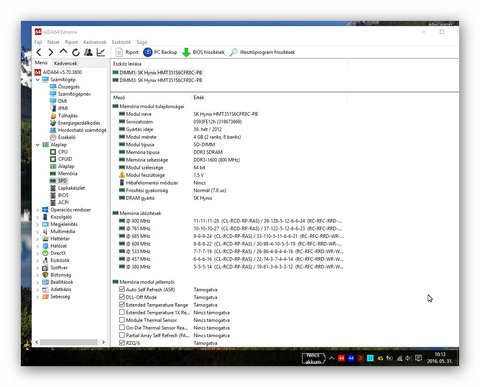The height and width of the screenshot is (387, 480).
Task: Expand the Multimédia node
Action: [x=38, y=232]
